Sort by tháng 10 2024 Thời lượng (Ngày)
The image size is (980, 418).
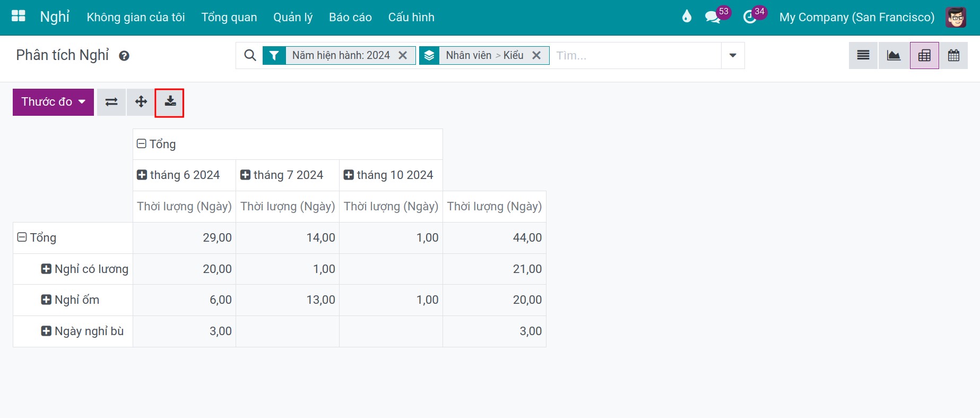[x=391, y=206]
